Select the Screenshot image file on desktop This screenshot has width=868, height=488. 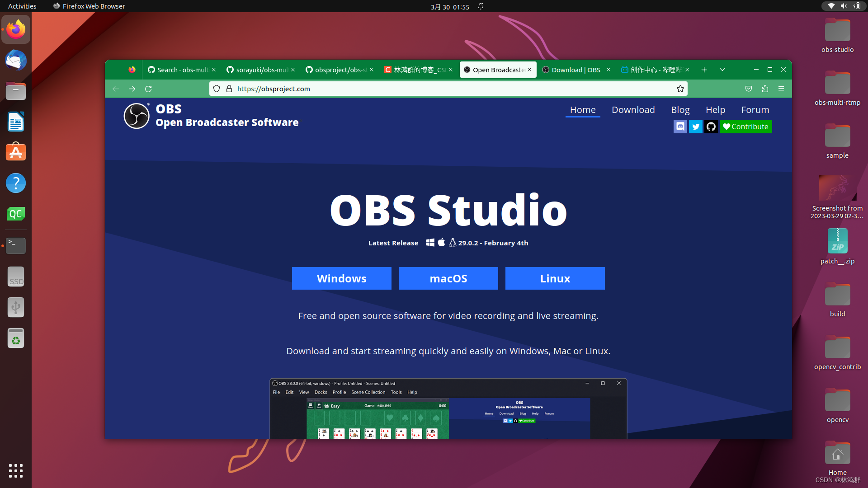(837, 197)
